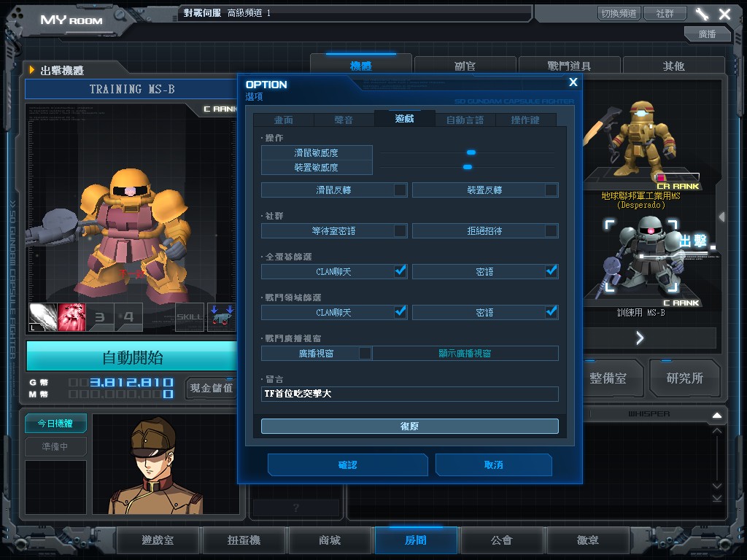Click the SKILL slot icon
Viewport: 747px width, 560px height.
coord(190,316)
